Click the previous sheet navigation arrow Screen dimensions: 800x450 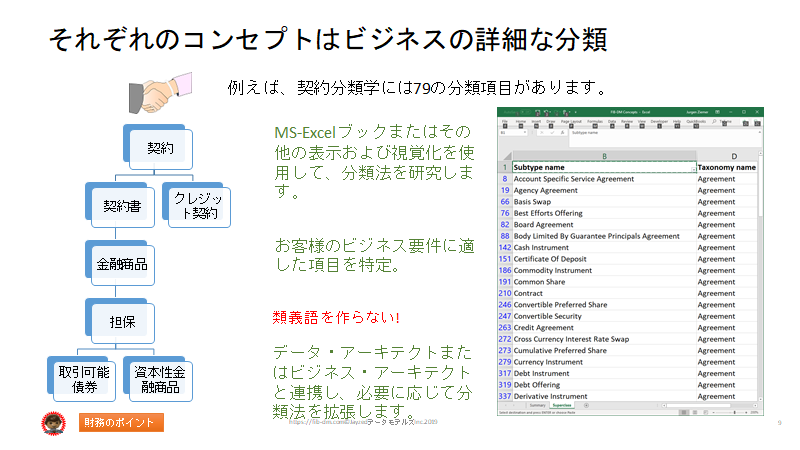click(x=506, y=405)
